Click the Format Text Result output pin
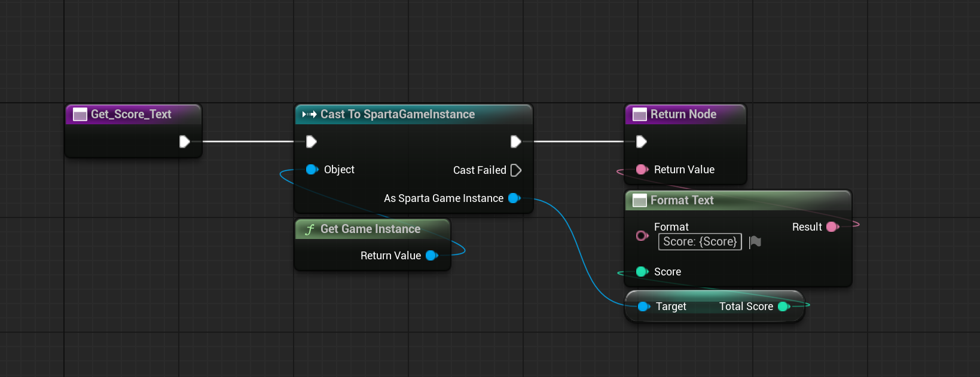The image size is (980, 377). (x=832, y=227)
